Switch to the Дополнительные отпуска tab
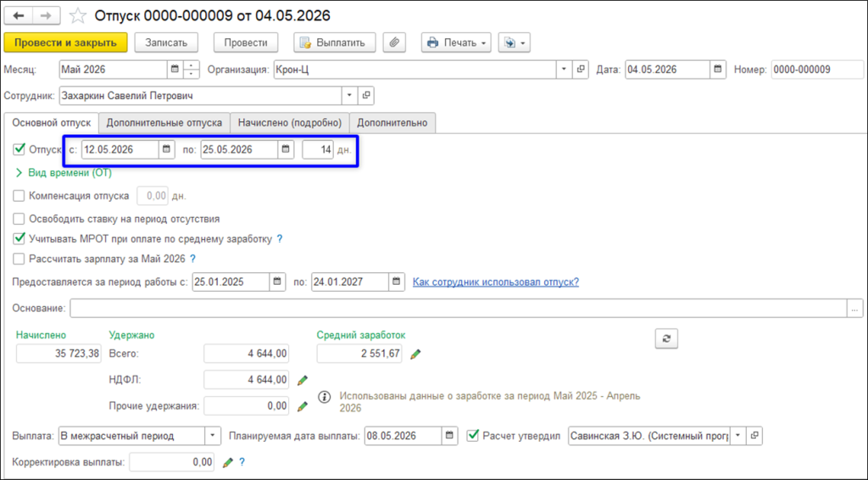The width and height of the screenshot is (868, 480). [x=164, y=123]
